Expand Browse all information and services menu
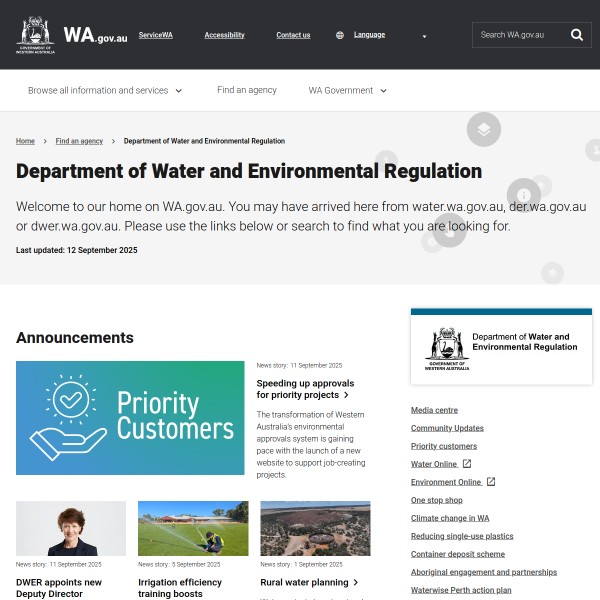Viewport: 600px width, 600px height. [105, 90]
